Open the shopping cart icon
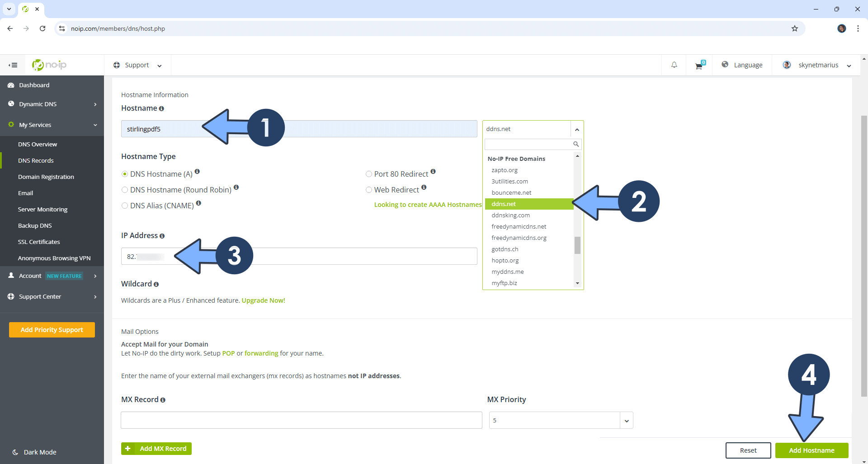This screenshot has width=868, height=464. tap(700, 66)
